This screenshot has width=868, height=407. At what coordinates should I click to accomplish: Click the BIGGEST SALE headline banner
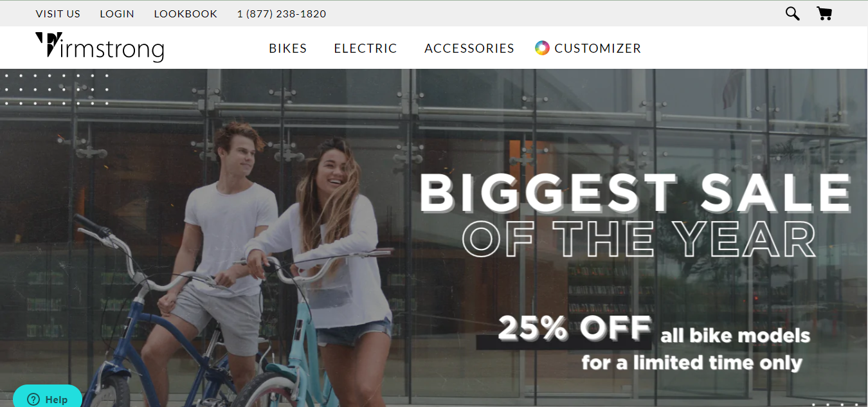point(635,194)
